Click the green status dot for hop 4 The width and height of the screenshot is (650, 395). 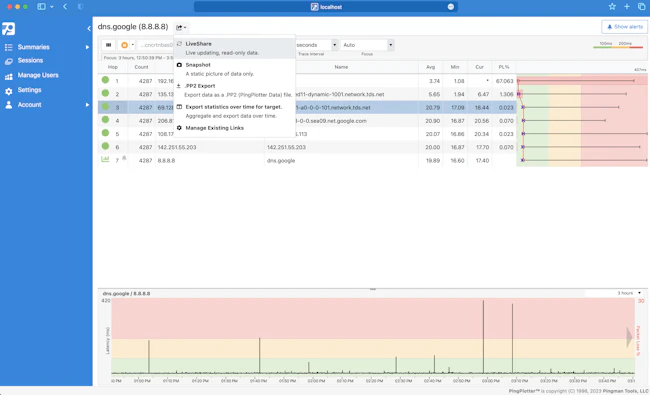click(105, 120)
